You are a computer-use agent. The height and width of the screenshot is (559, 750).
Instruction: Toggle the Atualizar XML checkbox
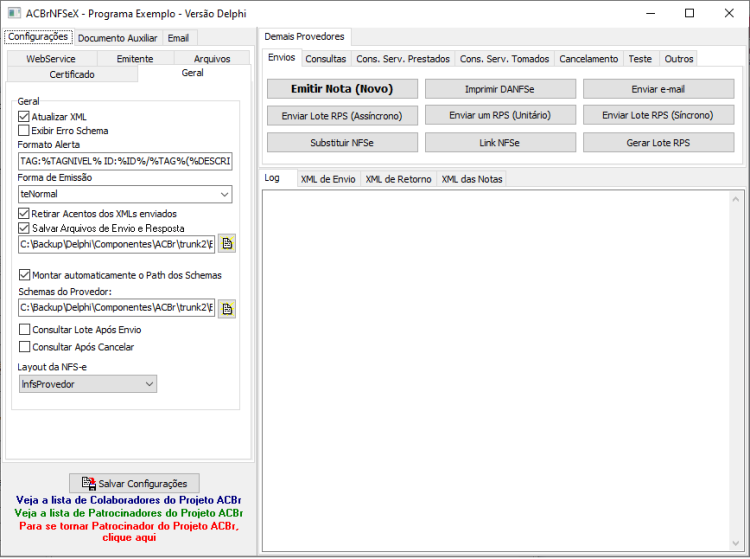pyautogui.click(x=23, y=117)
